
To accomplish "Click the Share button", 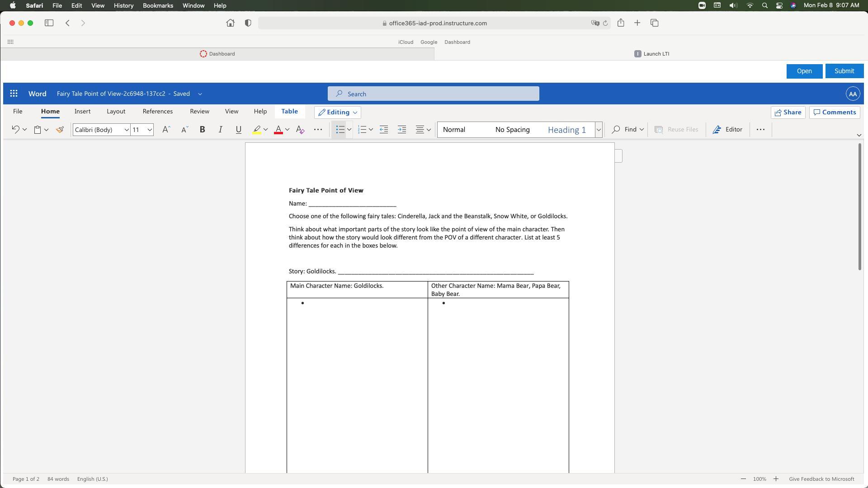I will click(788, 113).
